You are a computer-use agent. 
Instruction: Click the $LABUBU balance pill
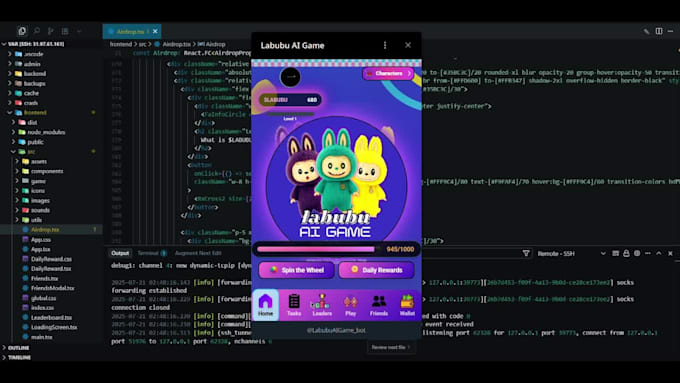290,100
